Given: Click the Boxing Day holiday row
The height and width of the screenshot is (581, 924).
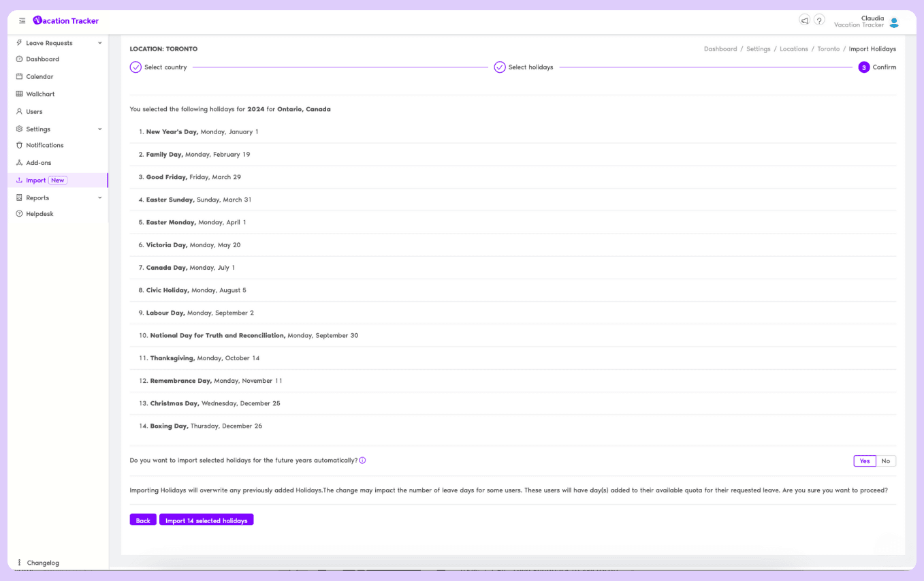Looking at the screenshot, I should (513, 426).
